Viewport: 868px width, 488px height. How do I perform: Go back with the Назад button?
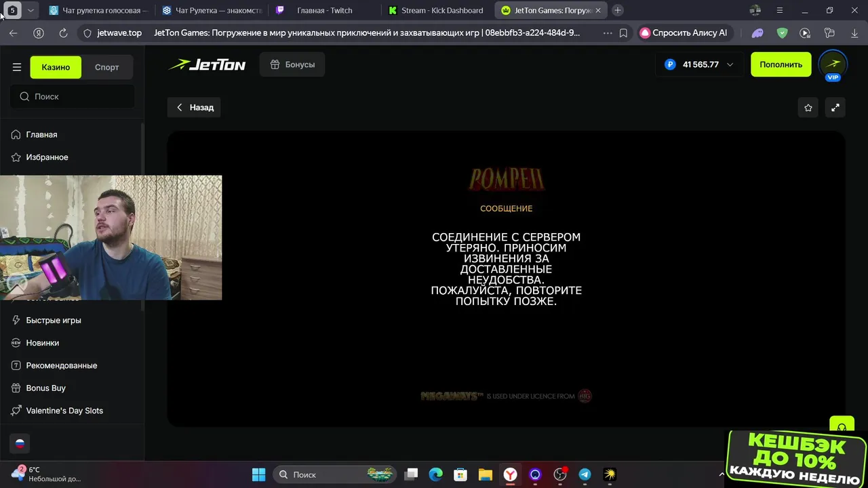click(x=195, y=107)
